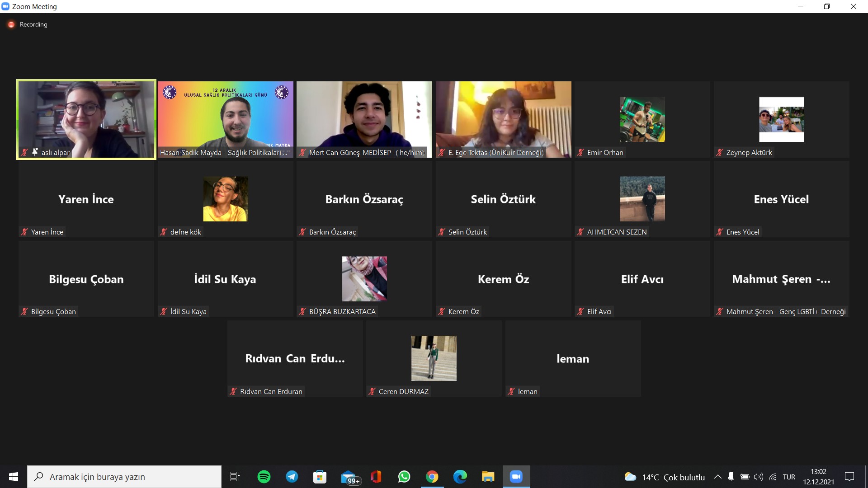The width and height of the screenshot is (868, 488).
Task: Click the Mail icon with 99+ badge
Action: (x=349, y=477)
